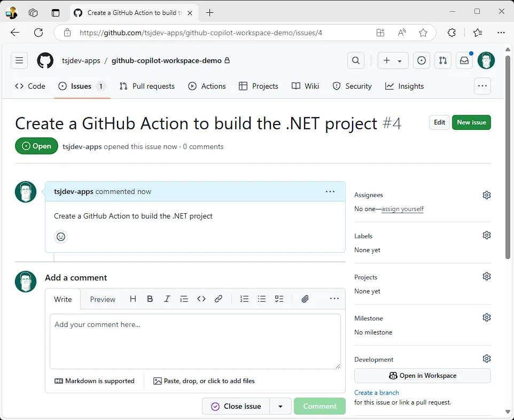The image size is (514, 420).
Task: Expand the Close issue options dropdown
Action: point(281,407)
